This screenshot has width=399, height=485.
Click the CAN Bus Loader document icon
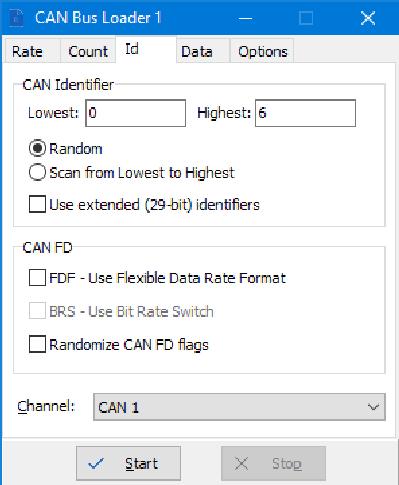pos(17,17)
